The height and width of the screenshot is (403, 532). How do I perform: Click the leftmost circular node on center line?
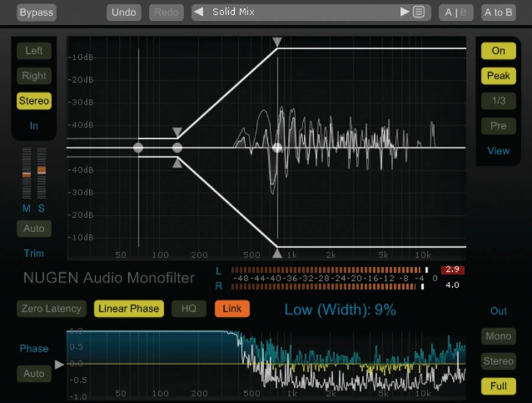coord(138,148)
